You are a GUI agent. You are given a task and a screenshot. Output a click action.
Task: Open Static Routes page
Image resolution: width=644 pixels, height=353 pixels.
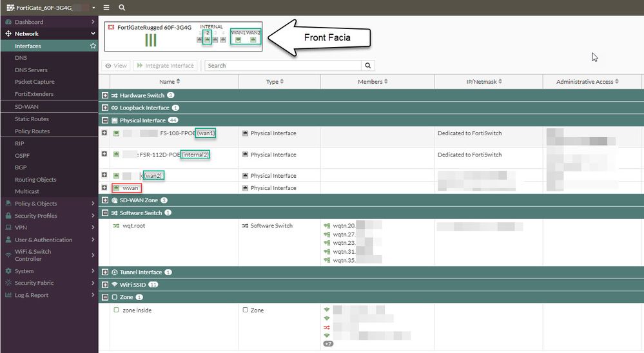(x=32, y=119)
